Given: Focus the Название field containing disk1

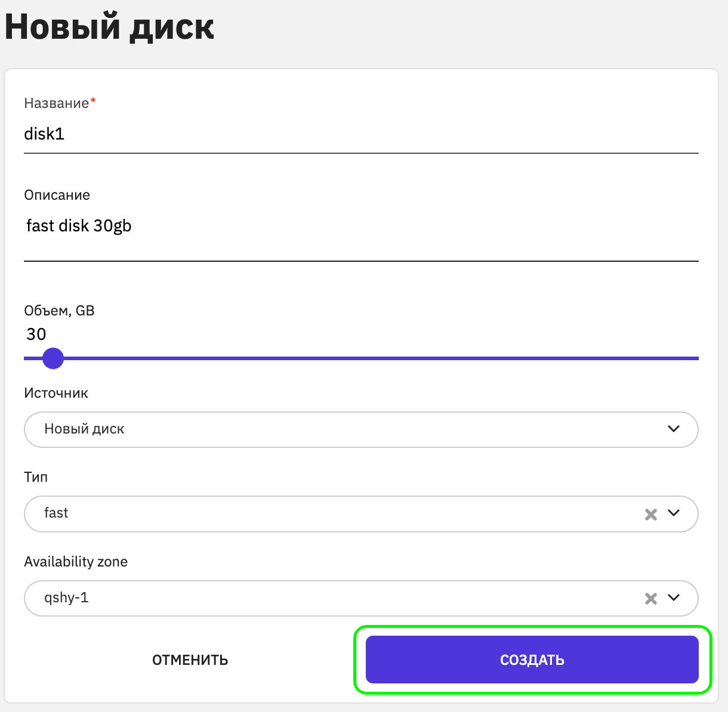Looking at the screenshot, I should (361, 135).
